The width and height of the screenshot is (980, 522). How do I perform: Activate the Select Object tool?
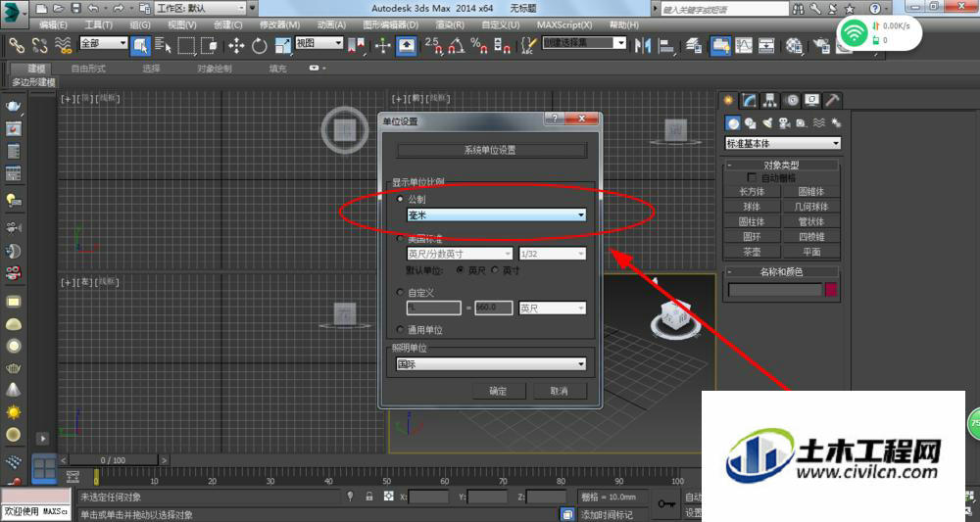point(140,45)
